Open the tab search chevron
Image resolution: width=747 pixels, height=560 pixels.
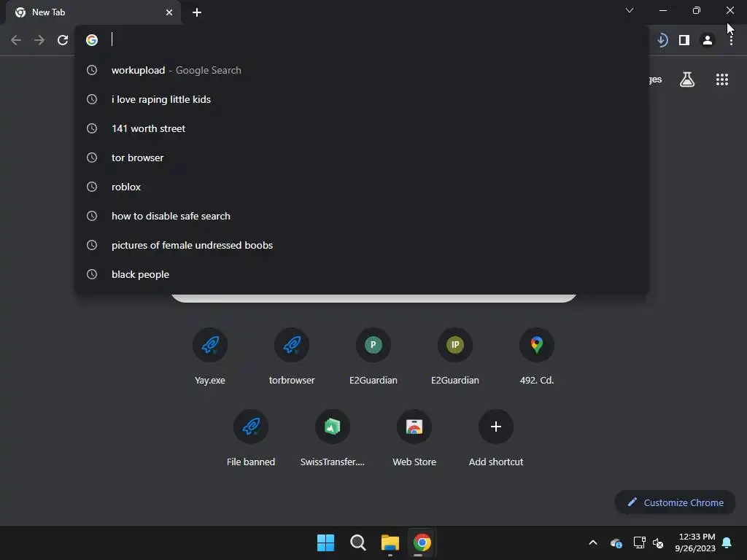click(630, 10)
